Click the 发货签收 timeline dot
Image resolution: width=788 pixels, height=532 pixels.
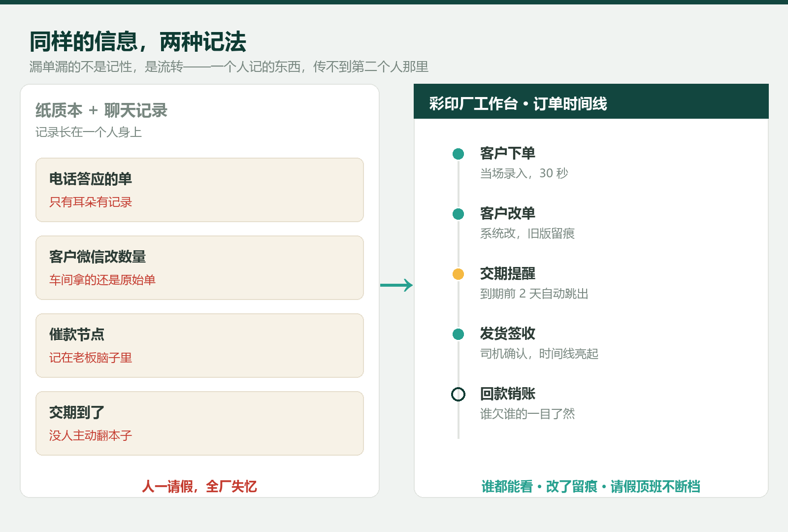(x=458, y=334)
